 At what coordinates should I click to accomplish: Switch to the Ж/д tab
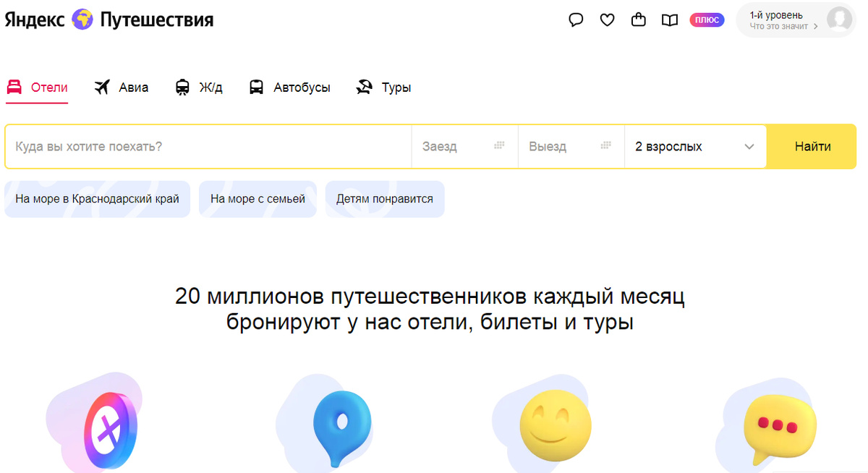pyautogui.click(x=199, y=88)
